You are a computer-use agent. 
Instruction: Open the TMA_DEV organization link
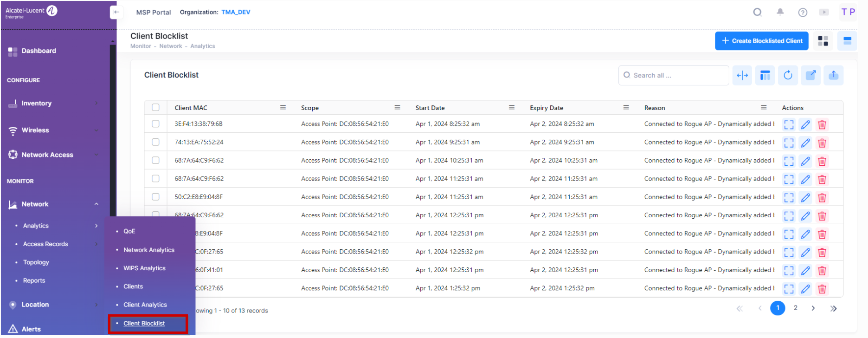pyautogui.click(x=236, y=12)
